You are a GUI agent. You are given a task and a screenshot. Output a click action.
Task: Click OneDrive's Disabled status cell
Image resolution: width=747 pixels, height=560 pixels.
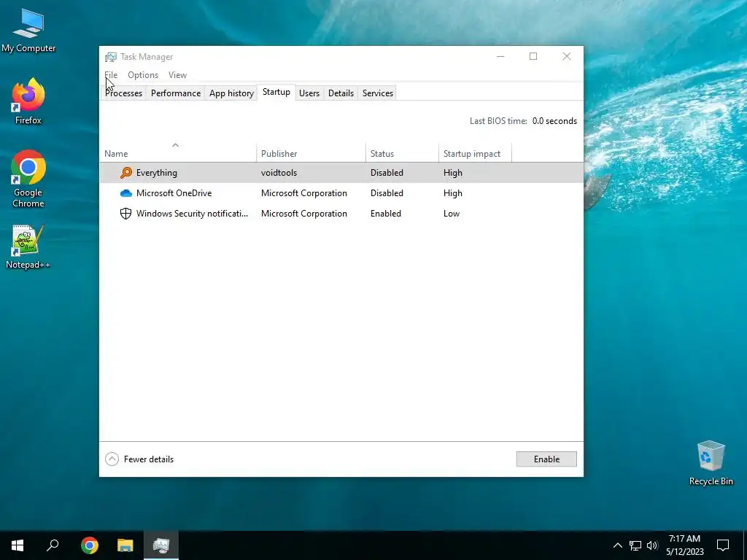tap(387, 192)
